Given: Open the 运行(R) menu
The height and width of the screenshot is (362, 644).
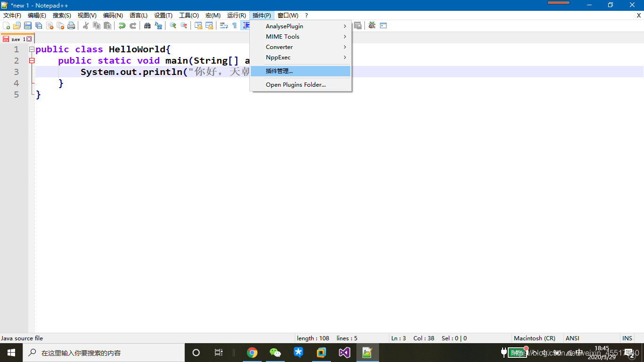Looking at the screenshot, I should [x=237, y=16].
